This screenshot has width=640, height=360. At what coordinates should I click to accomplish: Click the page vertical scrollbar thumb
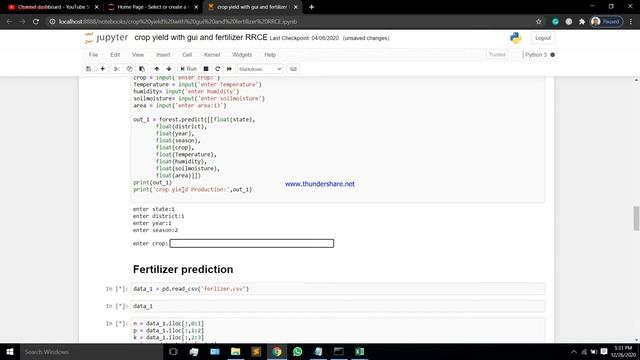[x=636, y=218]
